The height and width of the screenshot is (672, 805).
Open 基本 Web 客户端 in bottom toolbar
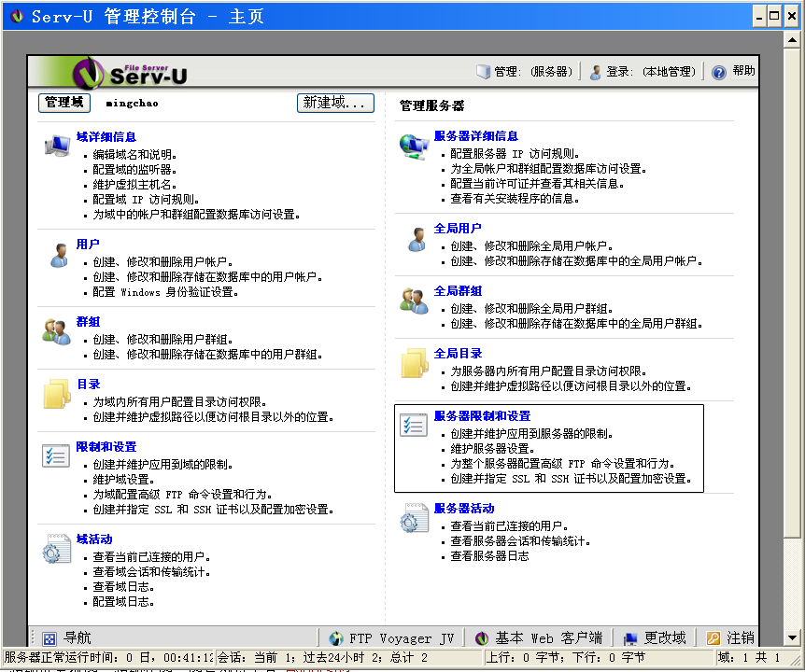click(x=539, y=638)
